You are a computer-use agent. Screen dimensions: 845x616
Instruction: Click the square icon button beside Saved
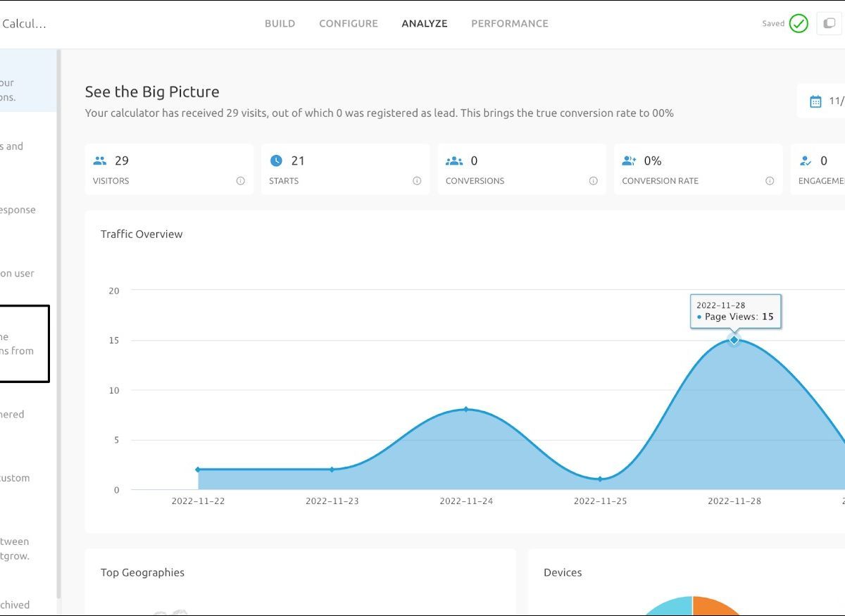829,24
